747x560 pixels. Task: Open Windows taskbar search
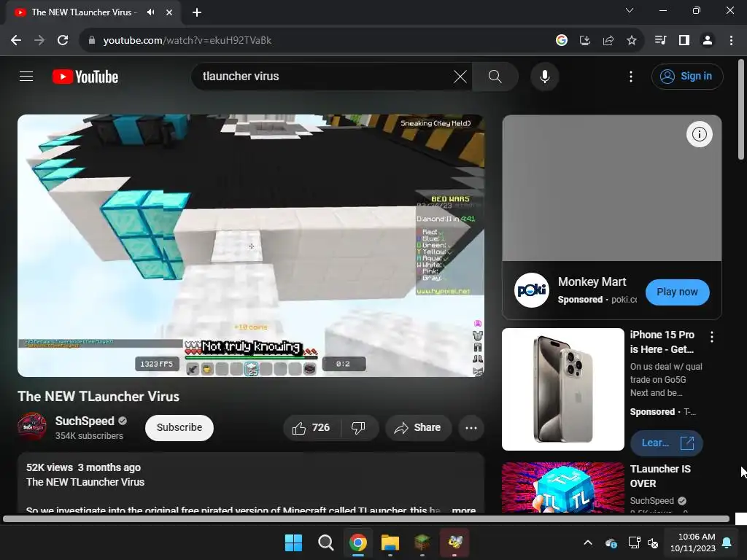pyautogui.click(x=326, y=542)
